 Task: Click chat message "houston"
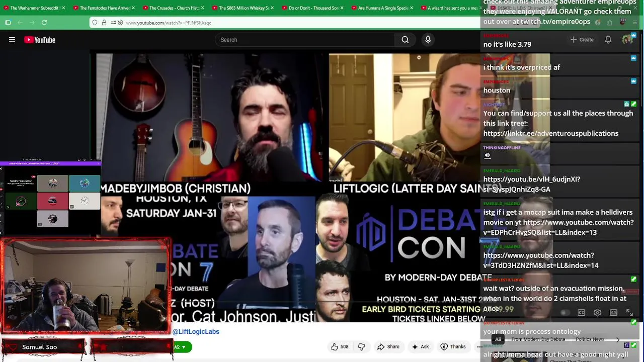click(497, 90)
